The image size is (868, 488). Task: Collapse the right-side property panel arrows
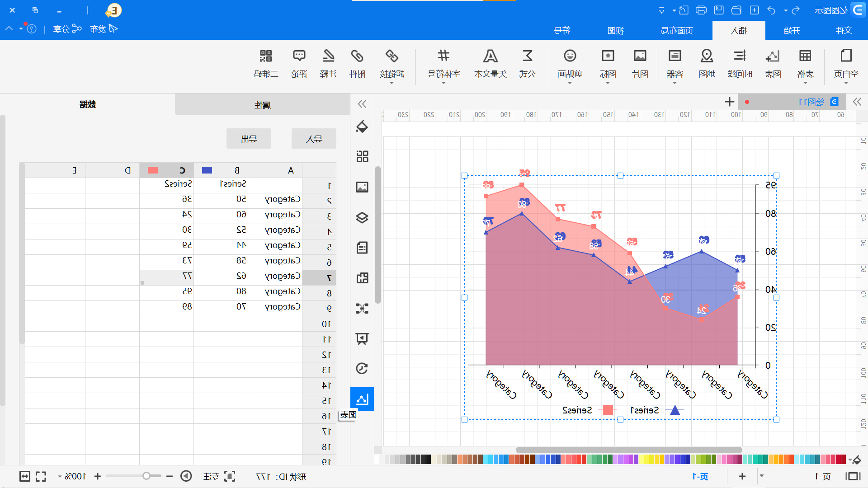(362, 104)
